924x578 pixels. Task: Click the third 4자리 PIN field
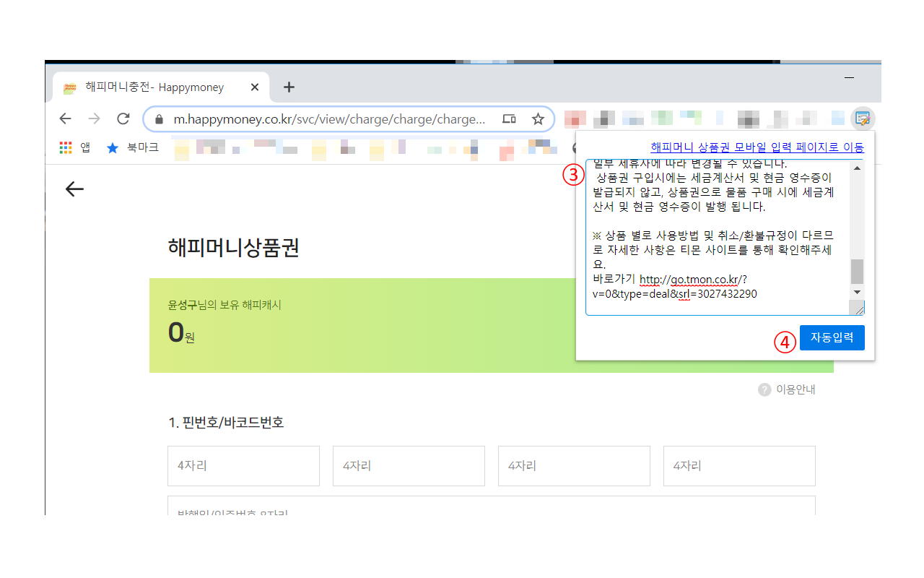point(574,466)
